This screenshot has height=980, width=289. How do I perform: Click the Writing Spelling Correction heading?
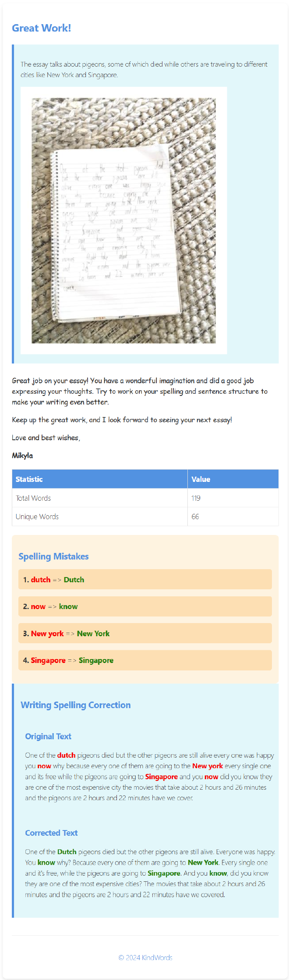(76, 705)
